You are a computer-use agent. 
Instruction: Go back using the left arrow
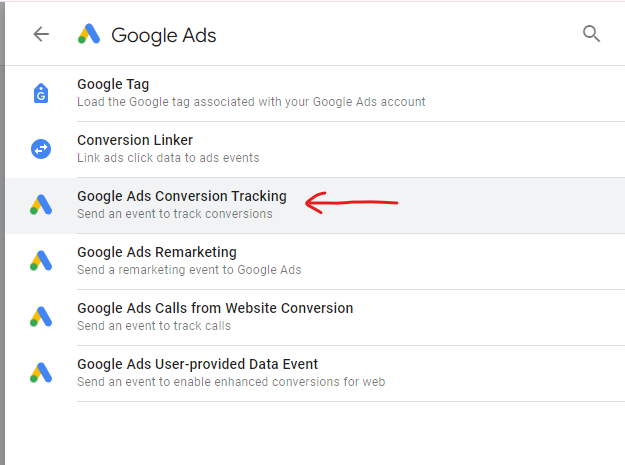41,34
